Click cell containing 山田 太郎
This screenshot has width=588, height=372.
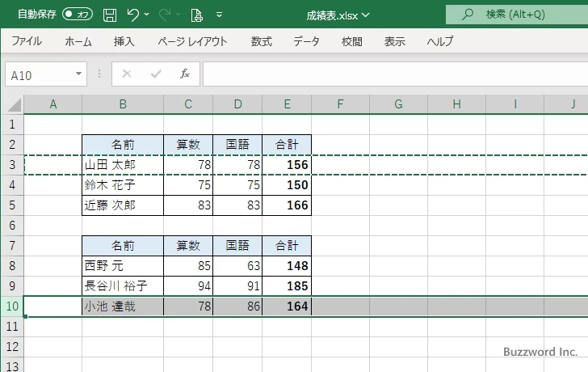[x=123, y=165]
